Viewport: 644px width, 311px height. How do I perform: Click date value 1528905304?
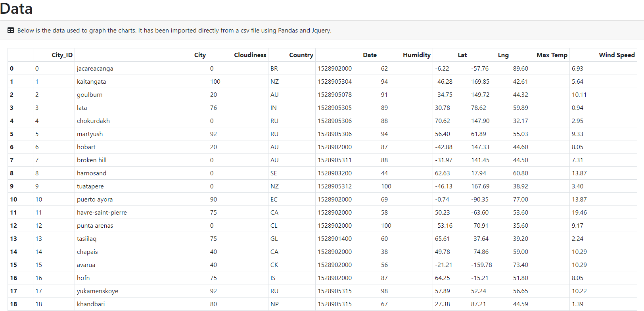pyautogui.click(x=335, y=81)
